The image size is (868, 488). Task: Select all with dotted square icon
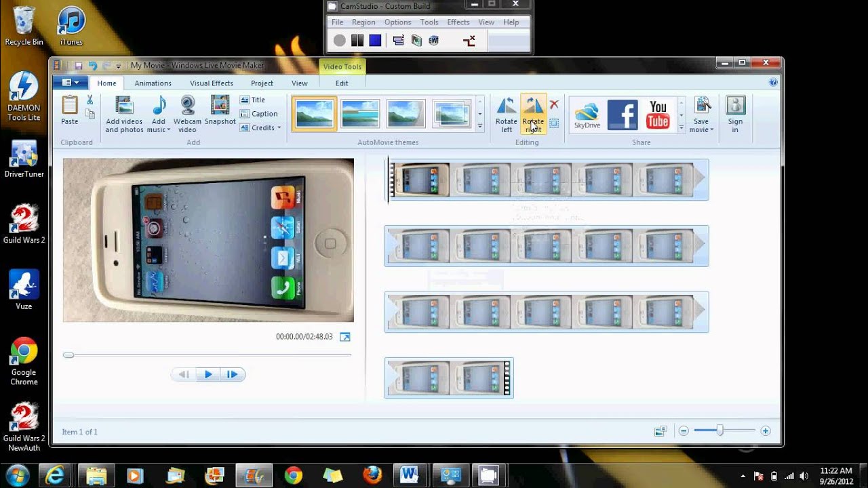pos(554,123)
